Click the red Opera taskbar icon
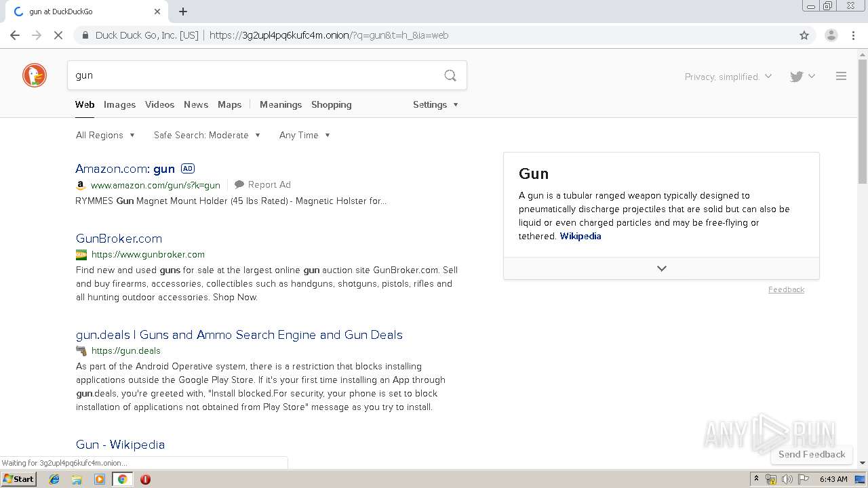The height and width of the screenshot is (488, 868). tap(145, 479)
